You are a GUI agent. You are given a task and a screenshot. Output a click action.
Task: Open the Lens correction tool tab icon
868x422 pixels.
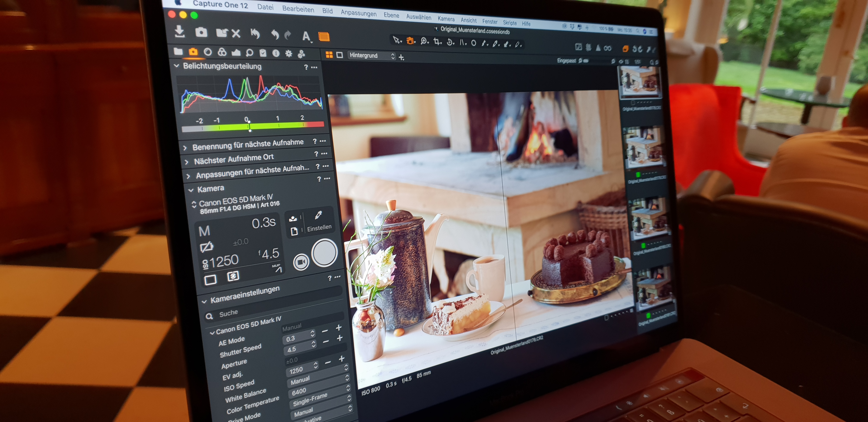coord(208,52)
